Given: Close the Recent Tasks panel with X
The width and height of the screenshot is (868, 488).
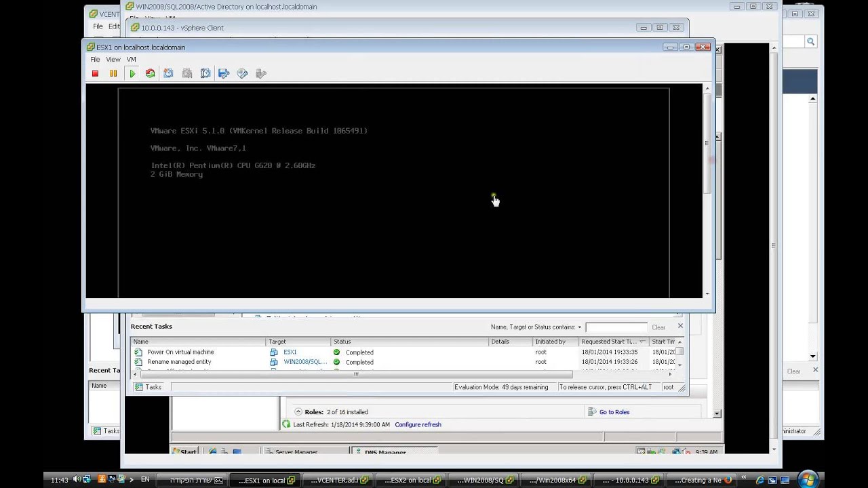Looking at the screenshot, I should [680, 326].
